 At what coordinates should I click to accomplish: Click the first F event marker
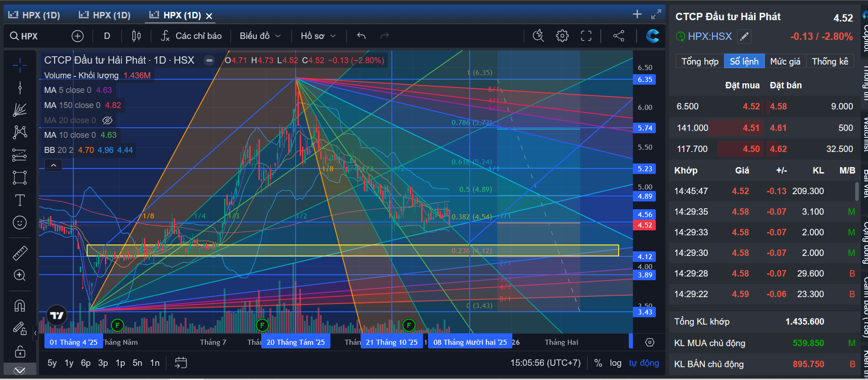pos(118,326)
